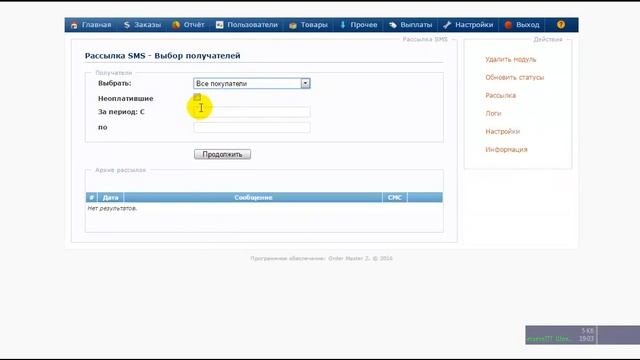Open the Прочее menu item
The height and width of the screenshot is (360, 640).
pos(364,25)
